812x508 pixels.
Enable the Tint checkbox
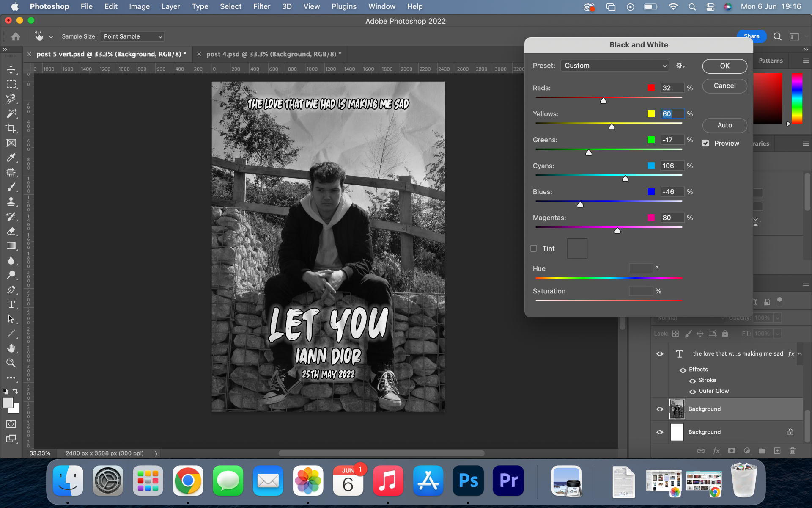point(534,248)
